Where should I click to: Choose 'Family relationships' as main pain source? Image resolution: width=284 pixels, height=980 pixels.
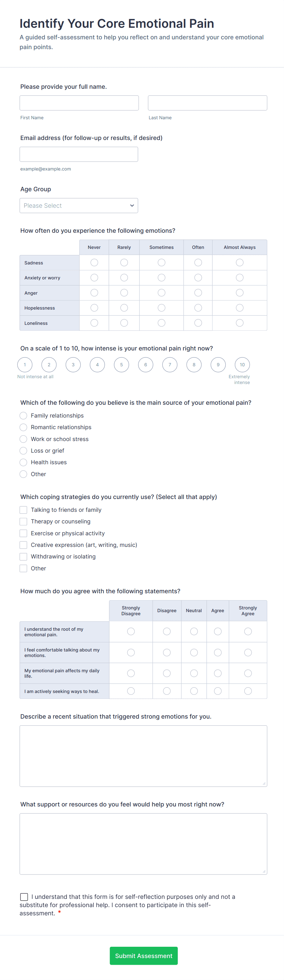coord(23,415)
